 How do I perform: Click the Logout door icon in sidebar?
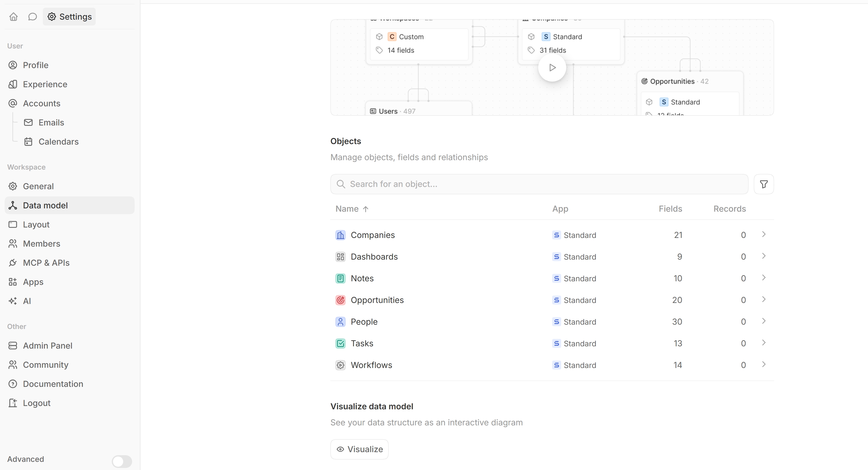click(x=13, y=403)
